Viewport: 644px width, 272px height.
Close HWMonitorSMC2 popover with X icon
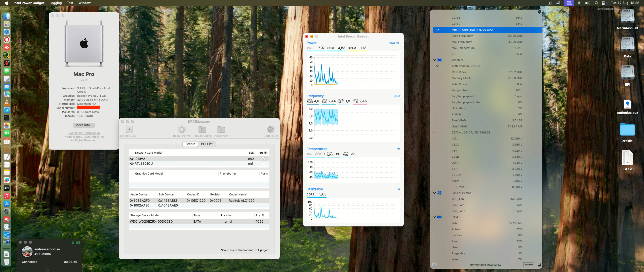[539, 12]
